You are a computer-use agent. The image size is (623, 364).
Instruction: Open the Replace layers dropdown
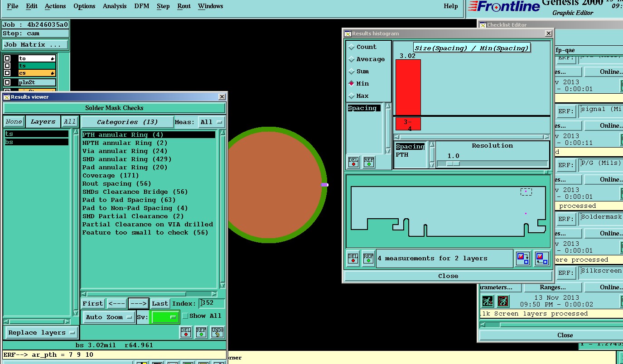(41, 332)
